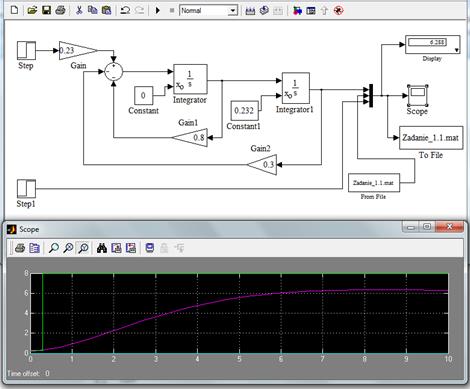Close the Scope window
This screenshot has height=389, width=470.
click(x=449, y=227)
